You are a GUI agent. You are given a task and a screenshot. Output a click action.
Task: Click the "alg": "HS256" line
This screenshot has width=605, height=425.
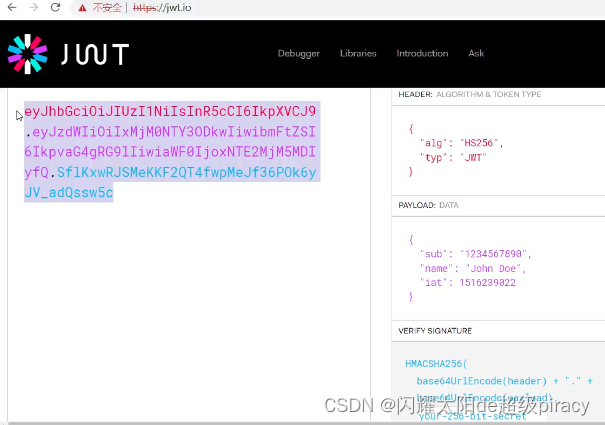[x=461, y=143]
